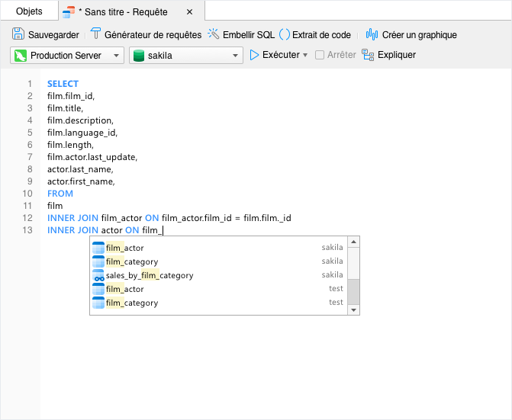
Task: Click the green sakila database icon
Action: 139,56
